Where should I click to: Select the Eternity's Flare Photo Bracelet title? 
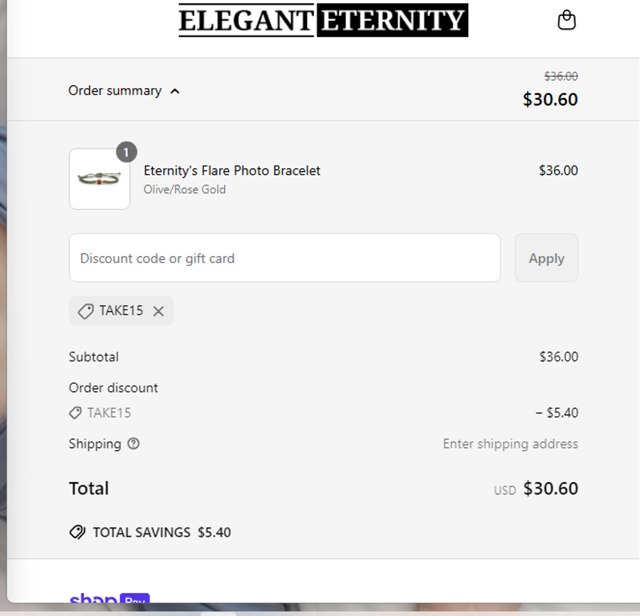point(232,171)
